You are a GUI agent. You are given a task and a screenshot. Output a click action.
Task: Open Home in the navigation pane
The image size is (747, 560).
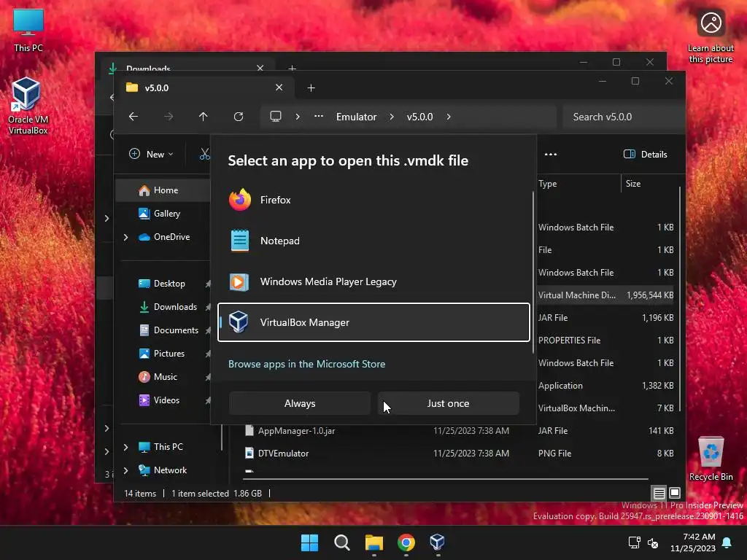(x=163, y=190)
